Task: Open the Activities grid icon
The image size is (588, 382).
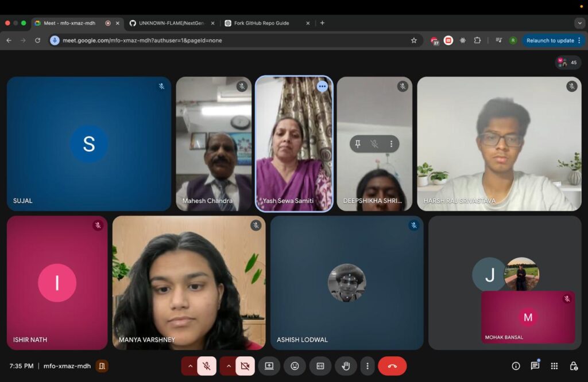Action: [554, 366]
